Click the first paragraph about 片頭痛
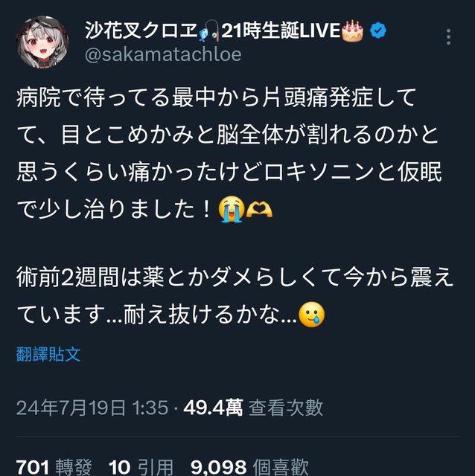This screenshot has height=476, width=475. click(x=229, y=153)
